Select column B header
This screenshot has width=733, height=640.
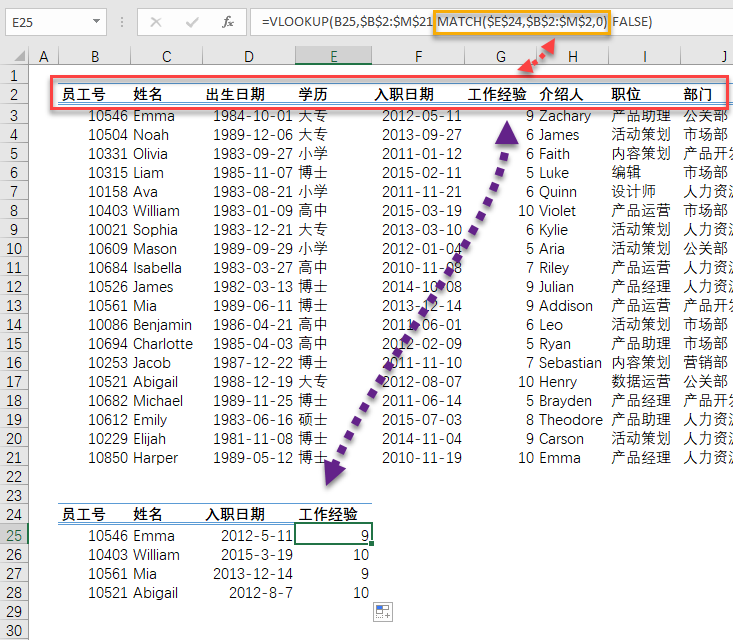pos(94,58)
